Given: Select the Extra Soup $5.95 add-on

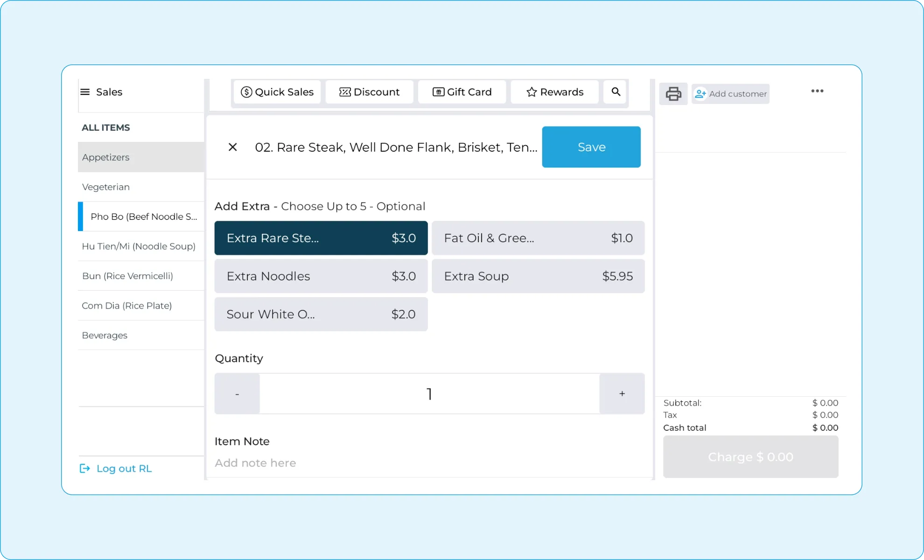Looking at the screenshot, I should [538, 276].
